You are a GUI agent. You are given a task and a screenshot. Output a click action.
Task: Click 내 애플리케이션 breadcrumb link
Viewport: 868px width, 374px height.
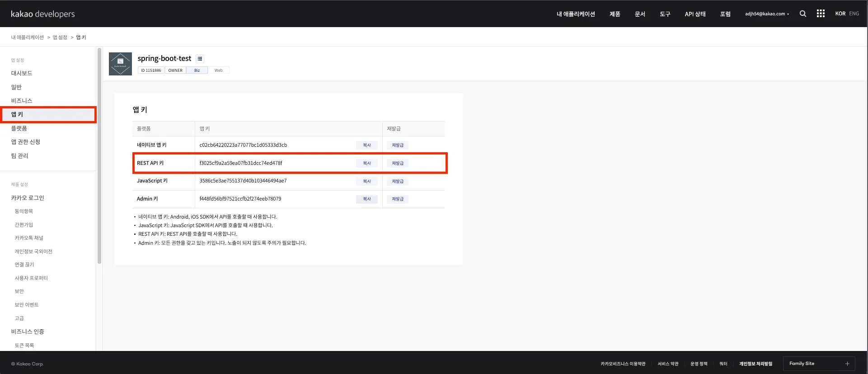click(28, 37)
